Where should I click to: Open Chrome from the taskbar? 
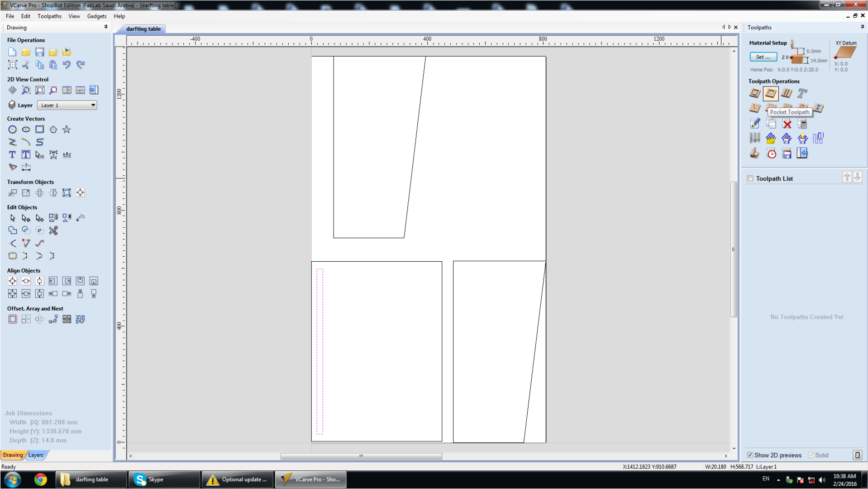click(x=40, y=479)
